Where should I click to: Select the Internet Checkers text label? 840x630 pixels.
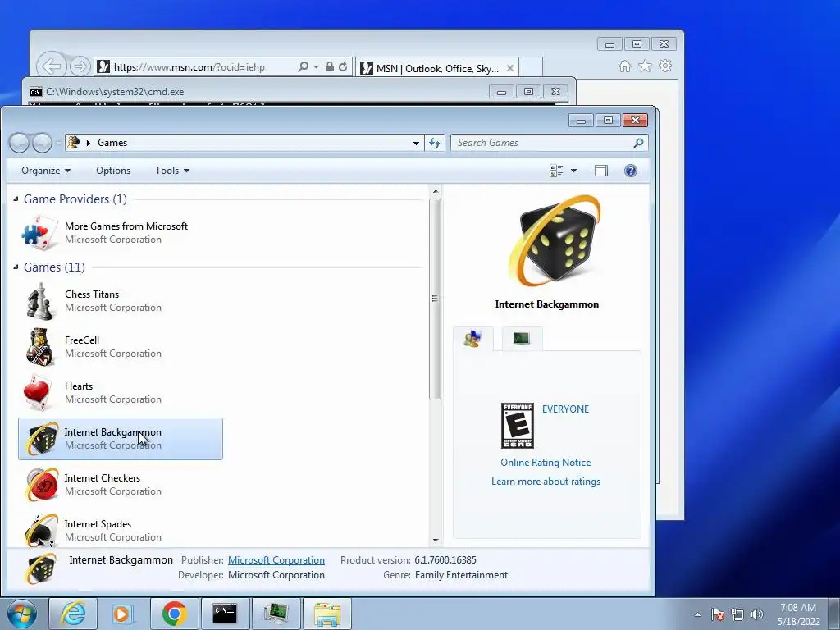coord(103,478)
